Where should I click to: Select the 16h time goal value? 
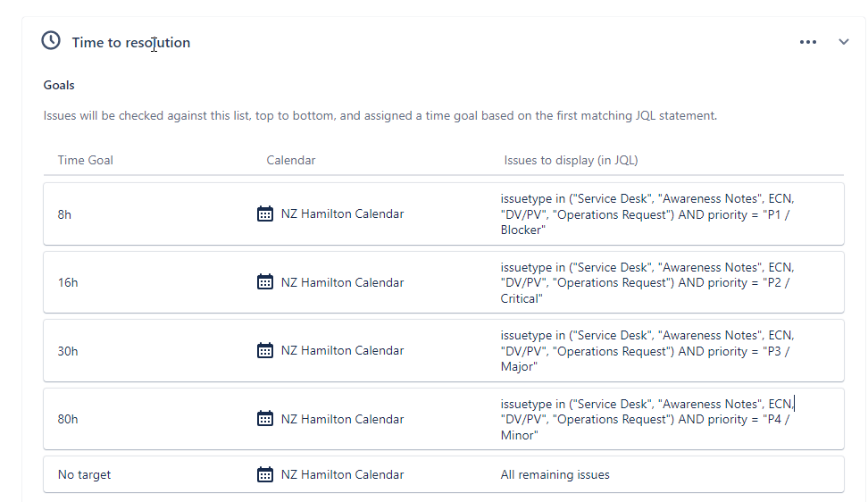(68, 283)
